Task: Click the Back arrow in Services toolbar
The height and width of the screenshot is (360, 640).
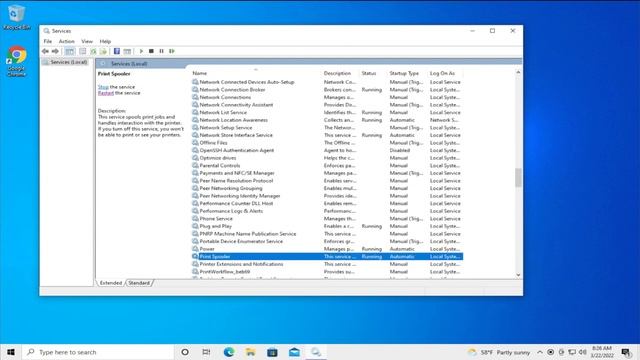Action: point(45,51)
